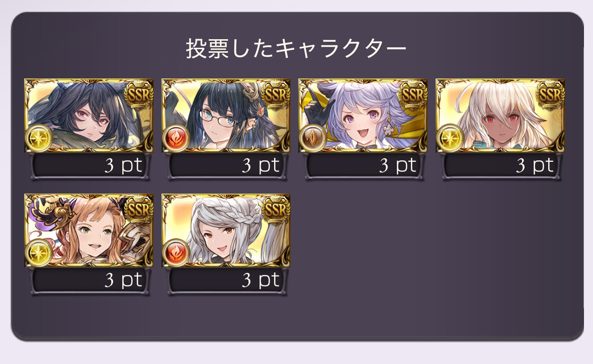Choose the lavender-haired smiling character card
This screenshot has height=364, width=593.
click(363, 116)
